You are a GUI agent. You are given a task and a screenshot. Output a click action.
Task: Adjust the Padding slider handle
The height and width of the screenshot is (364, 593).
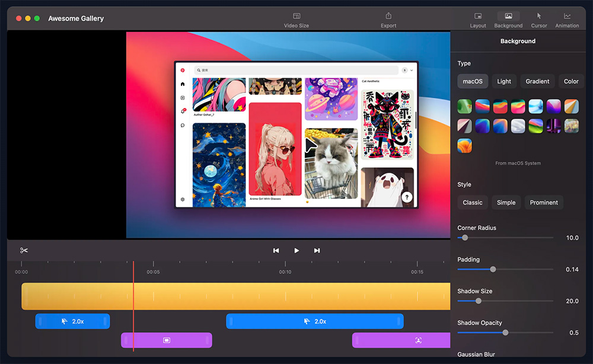pyautogui.click(x=493, y=270)
